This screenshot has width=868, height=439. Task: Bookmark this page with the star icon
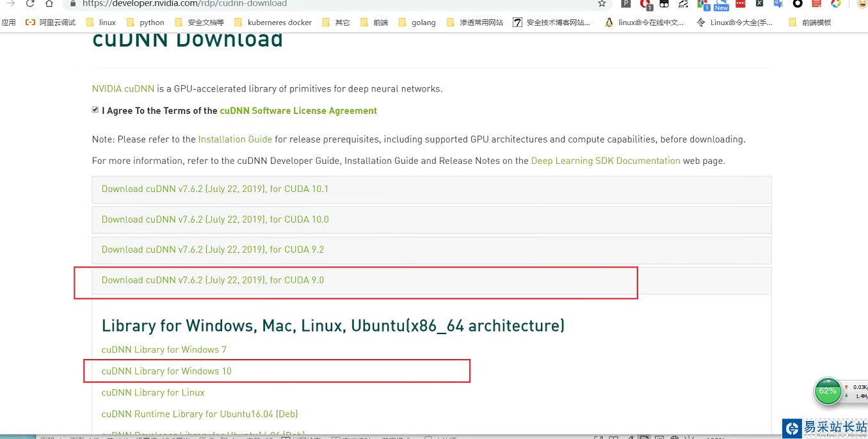602,3
